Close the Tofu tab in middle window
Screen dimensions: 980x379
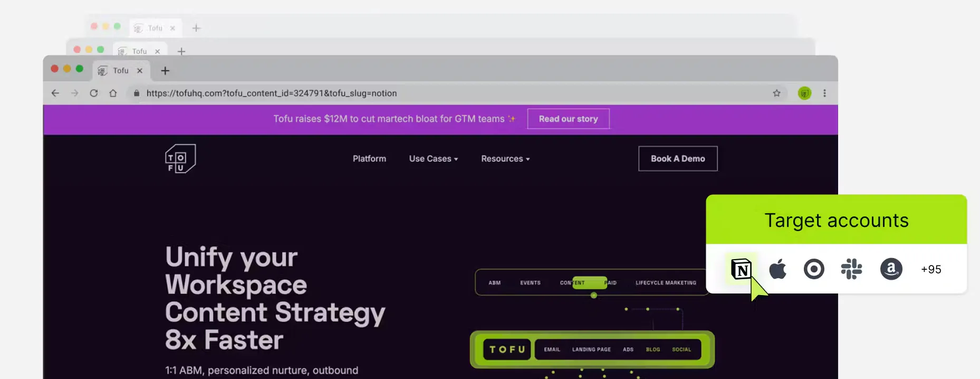point(157,51)
